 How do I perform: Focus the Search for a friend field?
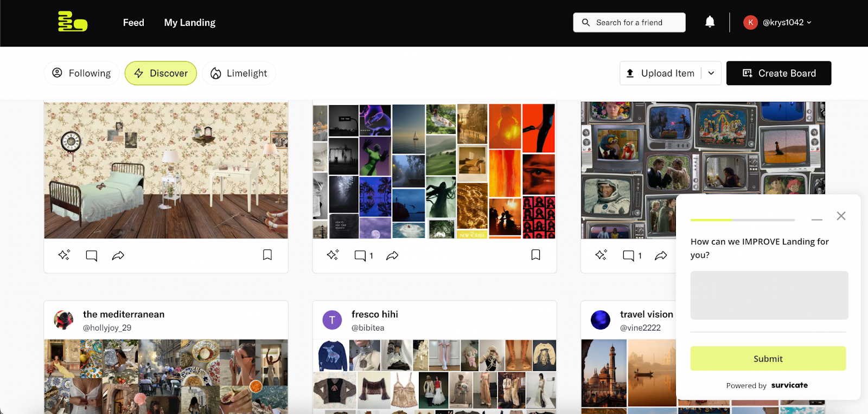629,22
